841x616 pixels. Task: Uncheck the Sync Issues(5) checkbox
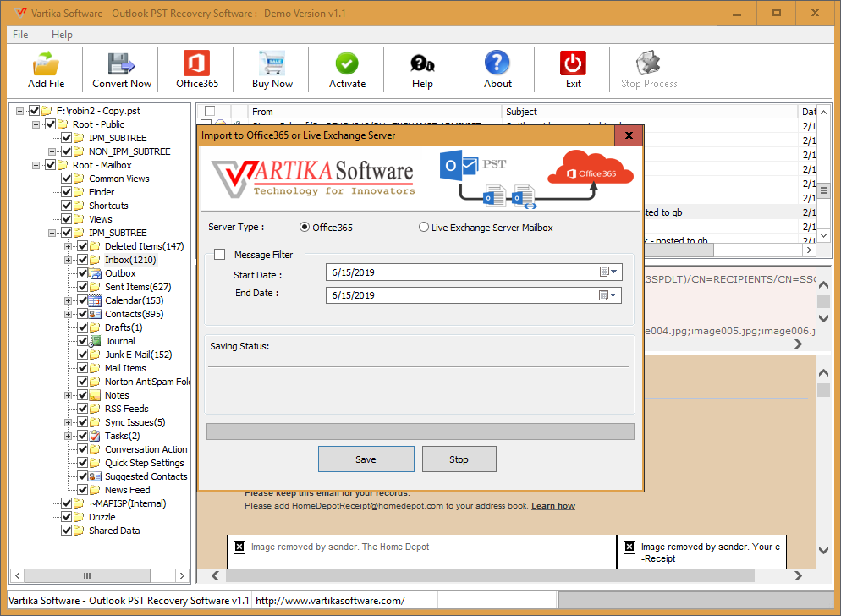click(x=83, y=422)
